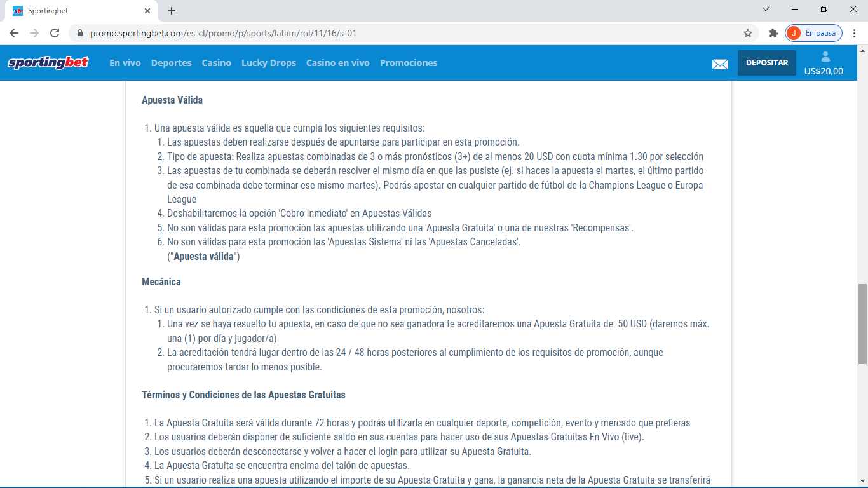The image size is (868, 488).
Task: Click the DEPOSITAR button
Action: (767, 63)
